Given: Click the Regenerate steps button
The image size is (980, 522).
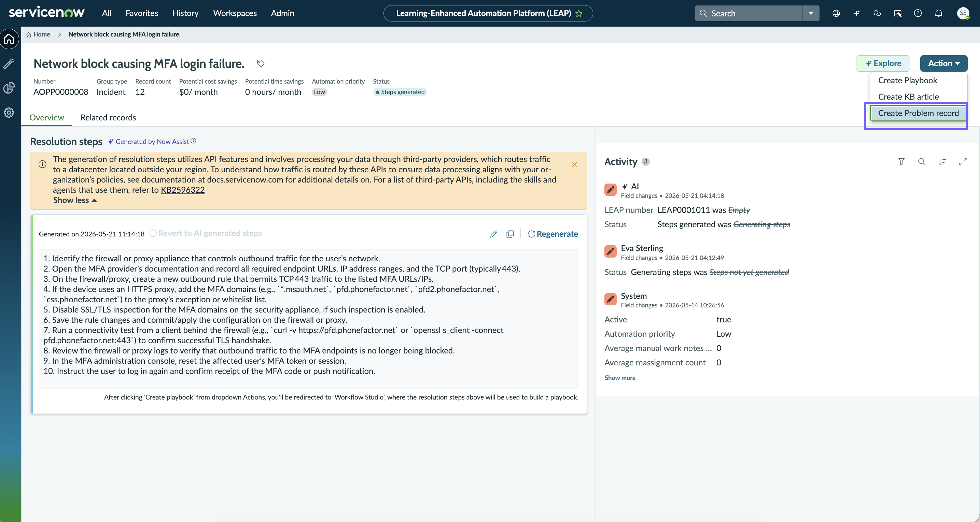Looking at the screenshot, I should pos(553,234).
